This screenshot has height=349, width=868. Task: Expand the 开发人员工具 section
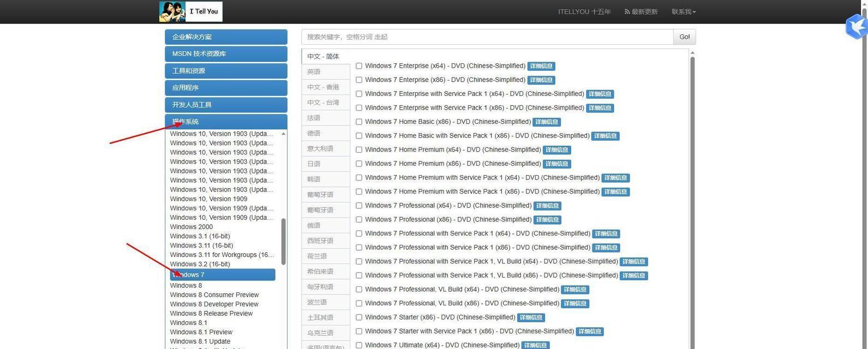pos(226,105)
